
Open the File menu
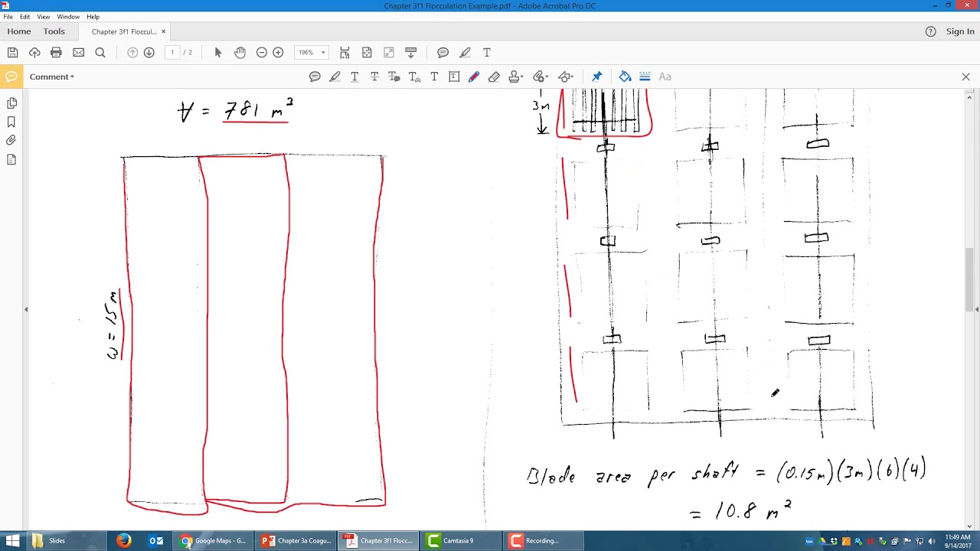click(8, 17)
